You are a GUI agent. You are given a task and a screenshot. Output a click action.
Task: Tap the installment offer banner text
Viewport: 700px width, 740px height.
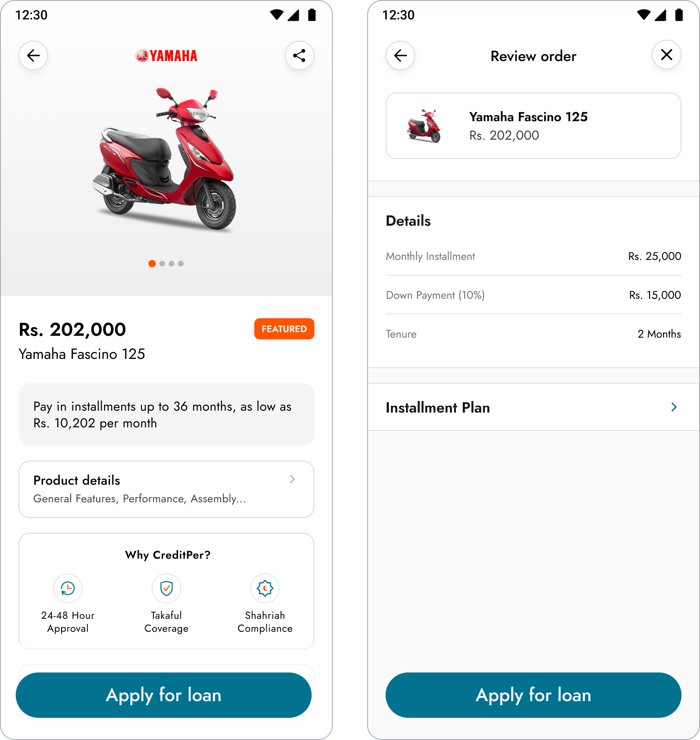click(x=162, y=414)
